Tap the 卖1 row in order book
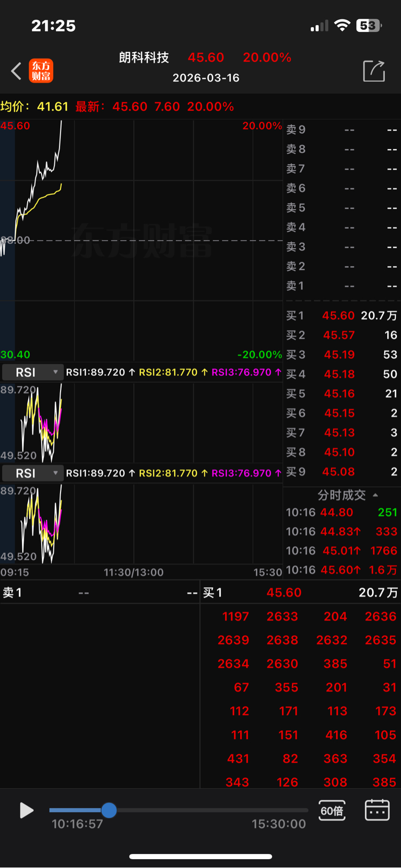401x868 pixels. click(x=341, y=286)
